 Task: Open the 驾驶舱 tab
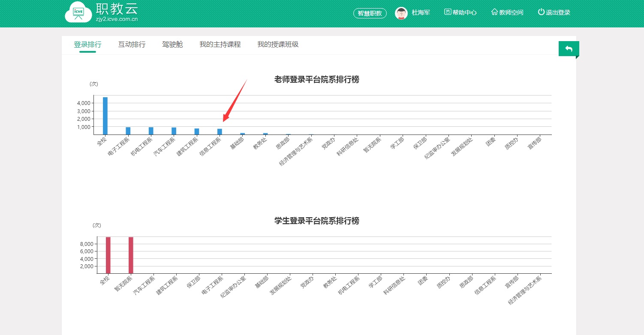pos(172,45)
